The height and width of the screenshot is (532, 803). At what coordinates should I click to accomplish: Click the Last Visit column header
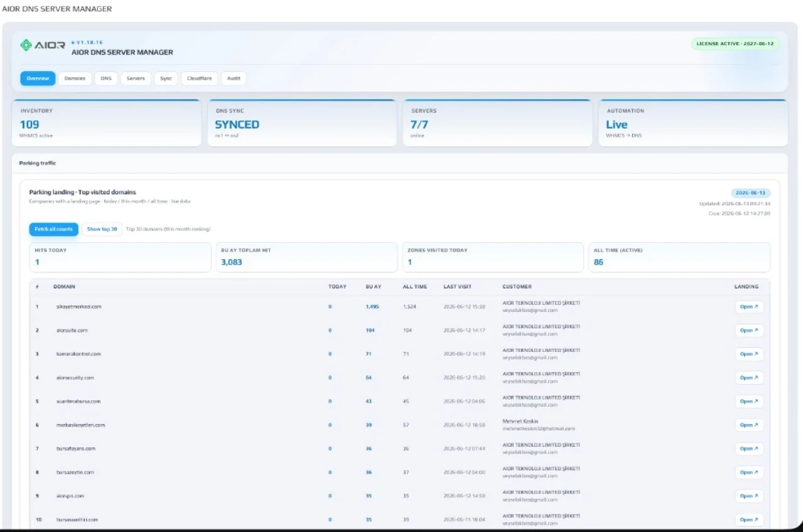click(457, 287)
